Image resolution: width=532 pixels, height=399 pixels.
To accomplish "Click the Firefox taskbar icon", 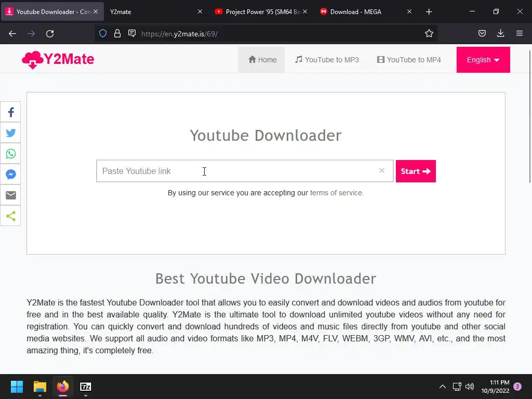I will 63,387.
